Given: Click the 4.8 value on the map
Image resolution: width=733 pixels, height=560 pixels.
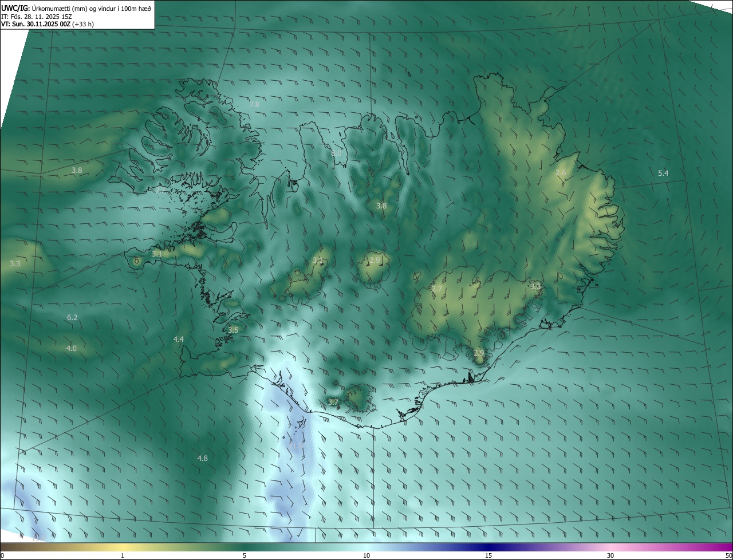Looking at the screenshot, I should tap(203, 459).
